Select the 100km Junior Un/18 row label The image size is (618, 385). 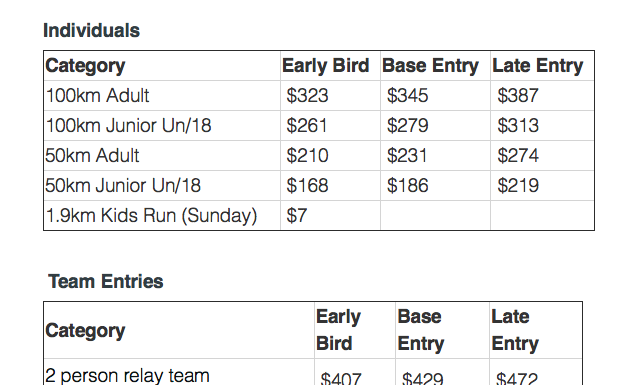128,126
